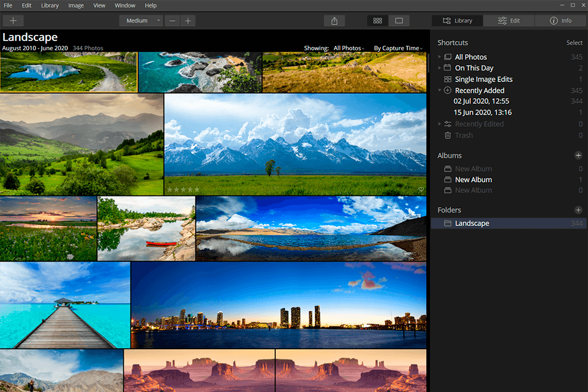This screenshot has width=588, height=392.
Task: Open the Info tab
Action: click(x=560, y=21)
